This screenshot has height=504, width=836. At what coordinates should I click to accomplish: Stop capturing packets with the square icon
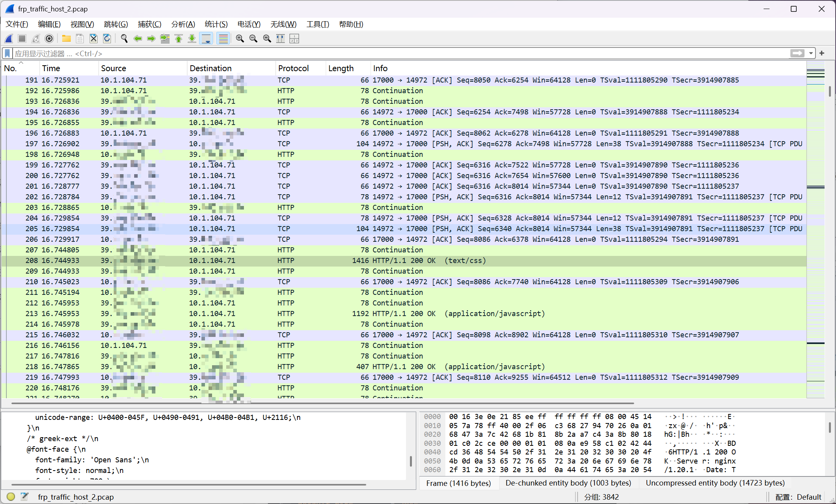click(x=22, y=39)
